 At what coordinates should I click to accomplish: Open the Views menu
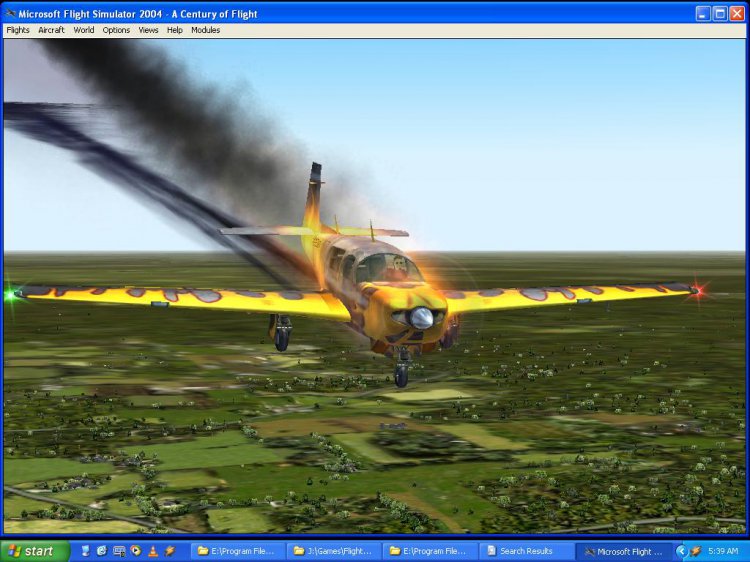(148, 30)
